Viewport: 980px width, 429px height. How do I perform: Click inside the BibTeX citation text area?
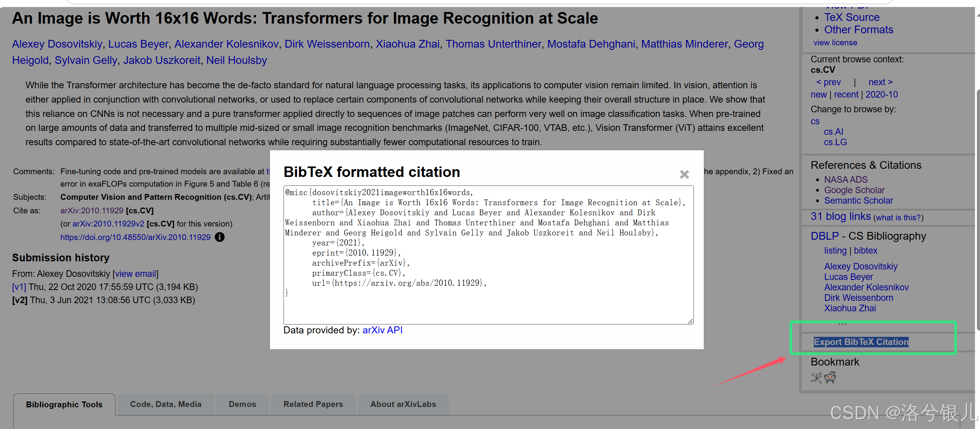pyautogui.click(x=488, y=306)
